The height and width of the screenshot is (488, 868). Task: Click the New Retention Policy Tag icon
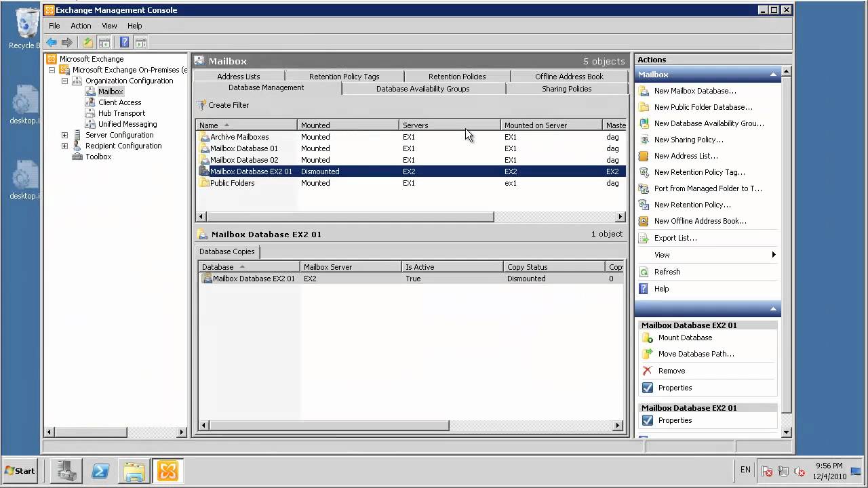[644, 172]
